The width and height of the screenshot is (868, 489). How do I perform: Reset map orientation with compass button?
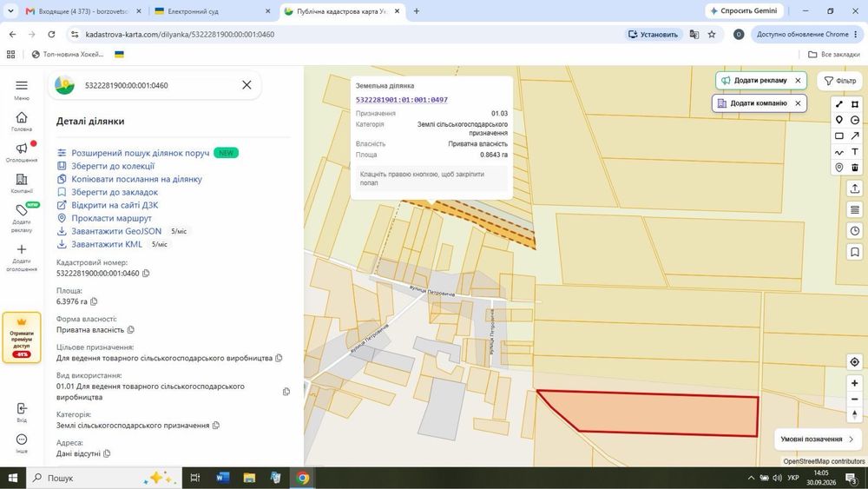[x=855, y=415]
